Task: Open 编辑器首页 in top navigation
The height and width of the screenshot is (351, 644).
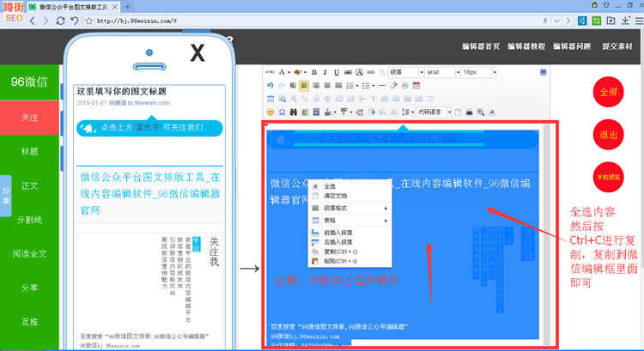Action: pos(481,46)
